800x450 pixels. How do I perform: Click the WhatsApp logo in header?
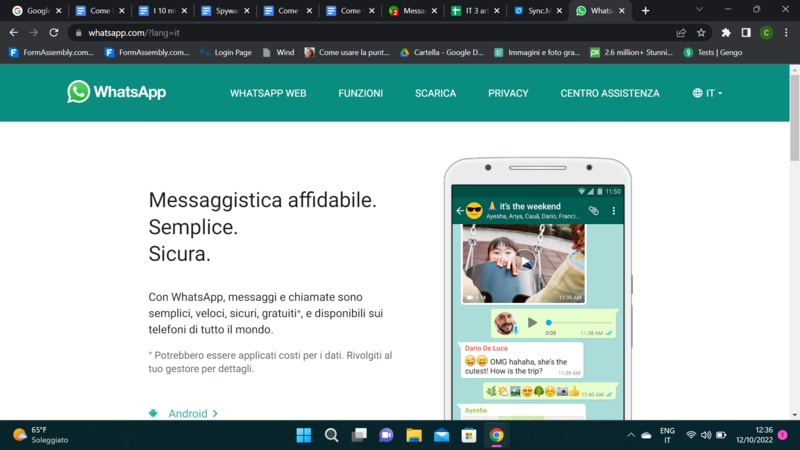(x=116, y=92)
